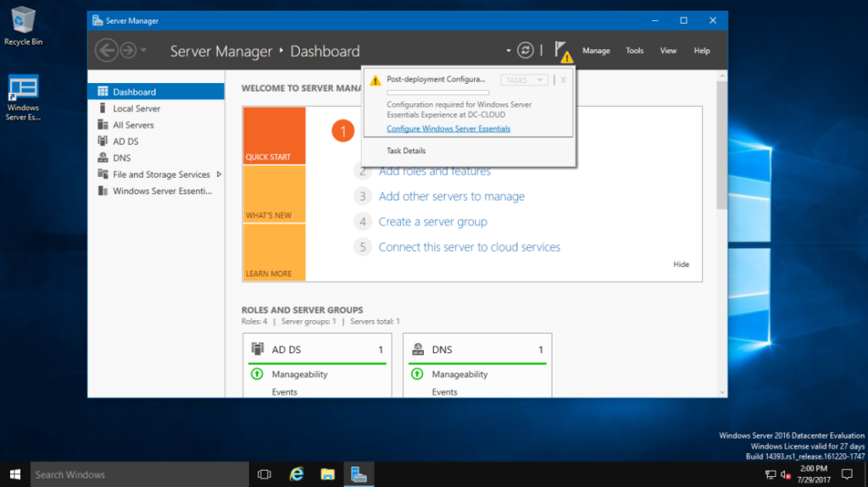The image size is (868, 487).
Task: Open File Explorer from the taskbar
Action: [328, 474]
